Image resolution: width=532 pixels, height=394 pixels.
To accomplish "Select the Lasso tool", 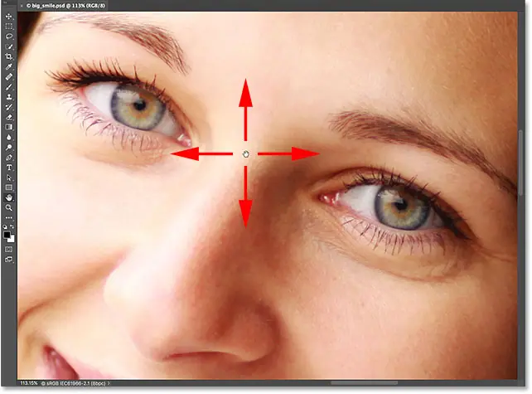I will point(9,36).
